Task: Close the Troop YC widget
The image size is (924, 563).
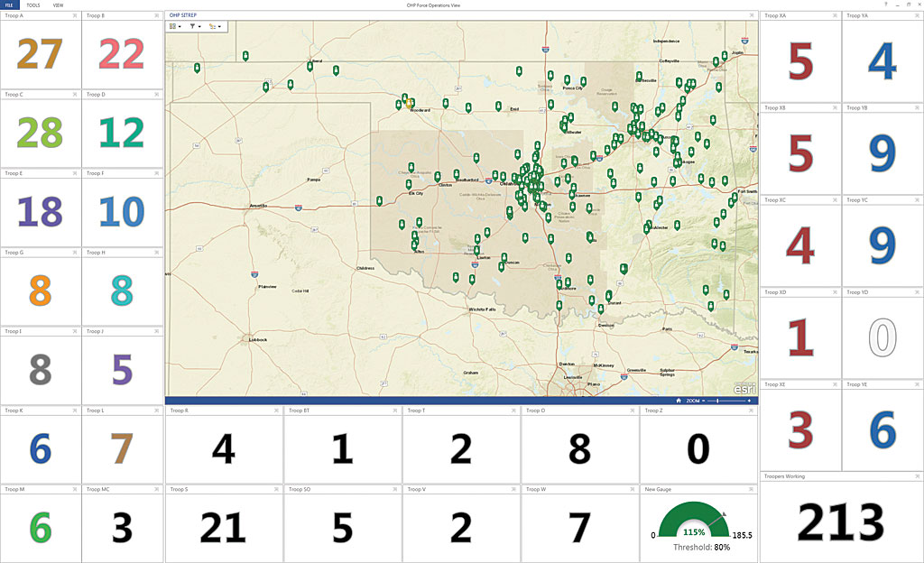Action: (917, 200)
